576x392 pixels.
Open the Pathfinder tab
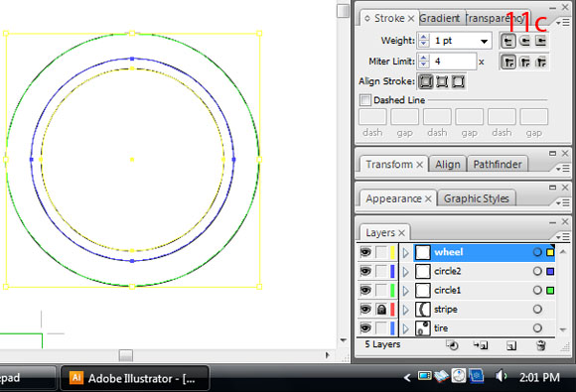pyautogui.click(x=498, y=165)
